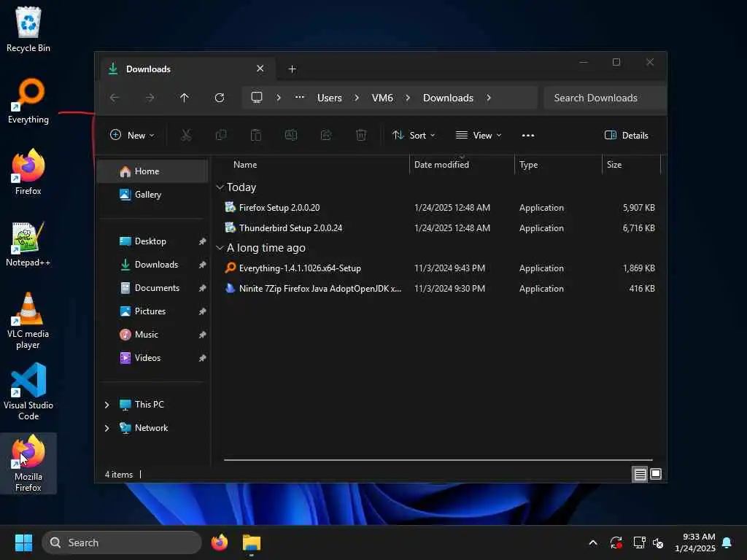Expand chevron after Users in address bar
747x560 pixels.
pyautogui.click(x=357, y=98)
